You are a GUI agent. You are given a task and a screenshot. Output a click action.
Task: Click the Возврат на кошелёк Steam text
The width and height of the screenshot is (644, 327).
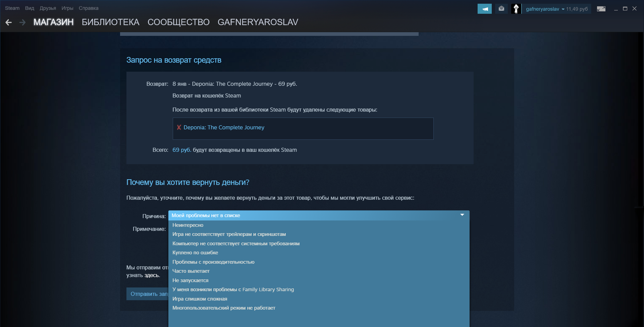pos(207,95)
